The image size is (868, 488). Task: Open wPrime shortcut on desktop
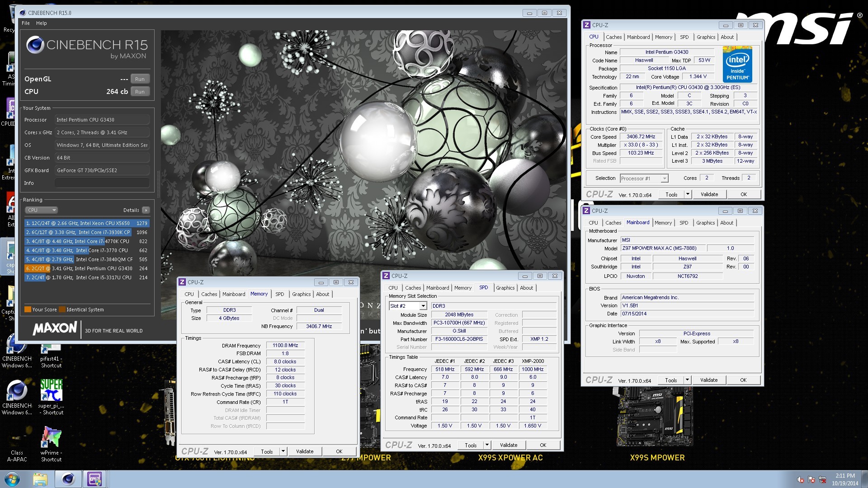[51, 444]
